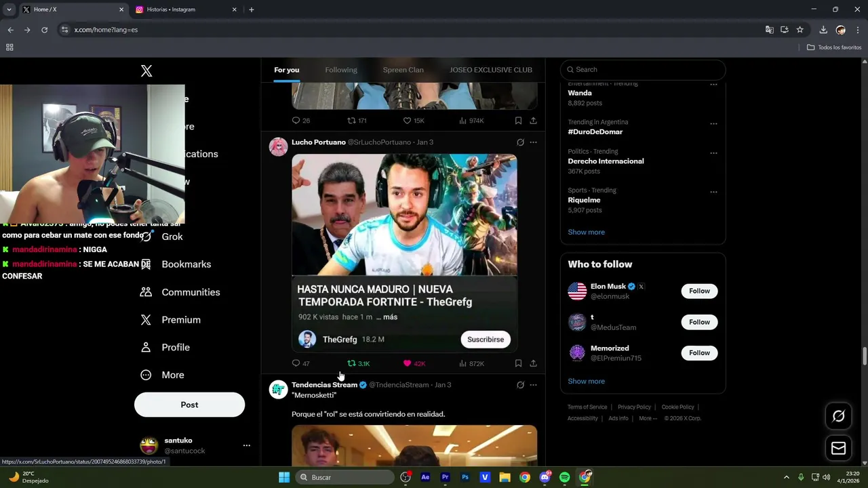Viewport: 868px width, 488px height.
Task: Switch to the For you tab
Action: pyautogui.click(x=286, y=70)
